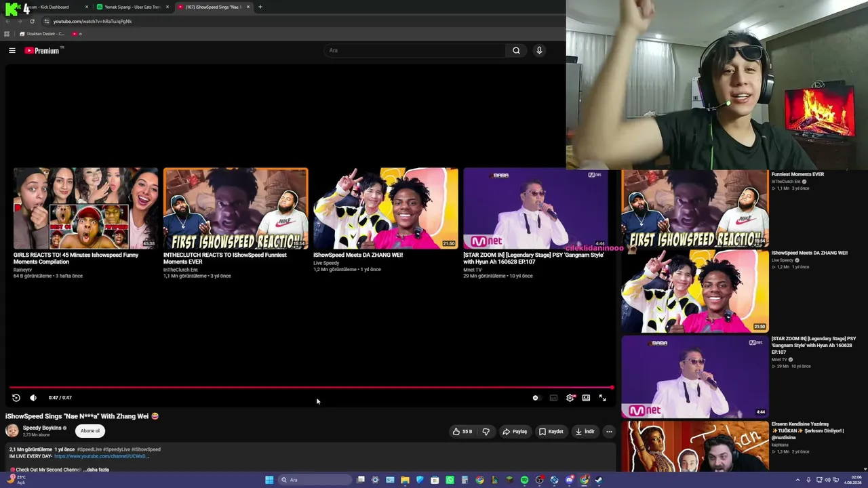This screenshot has height=488, width=868.
Task: Like the video with 55 B likes
Action: [462, 431]
